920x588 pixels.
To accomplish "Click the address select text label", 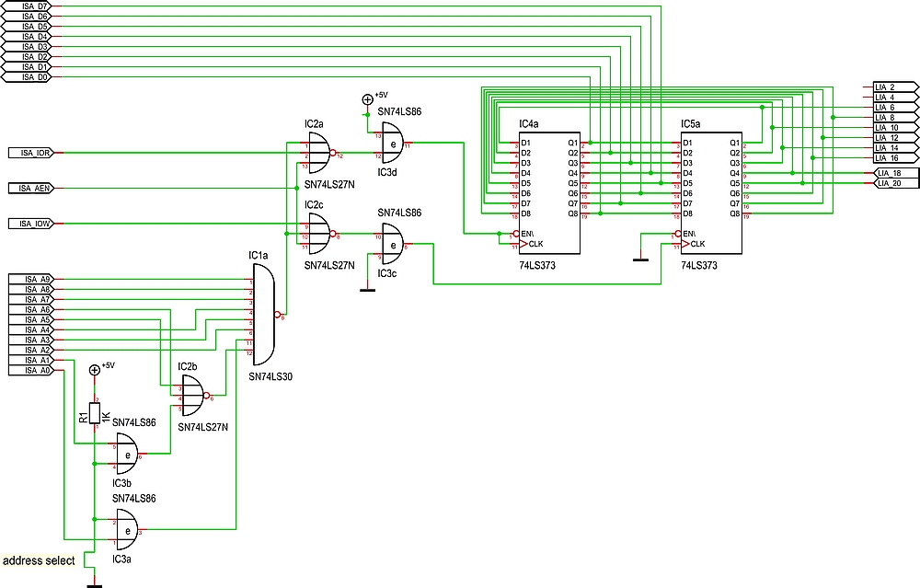I will click(37, 559).
